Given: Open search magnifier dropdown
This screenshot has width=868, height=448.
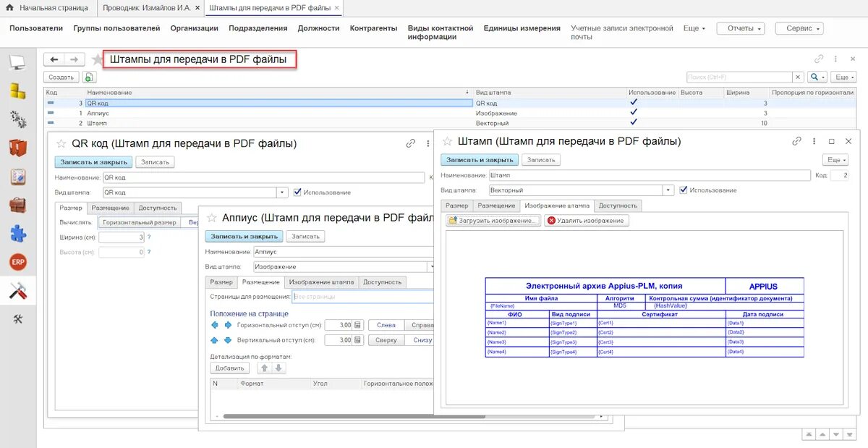Looking at the screenshot, I should pos(817,77).
